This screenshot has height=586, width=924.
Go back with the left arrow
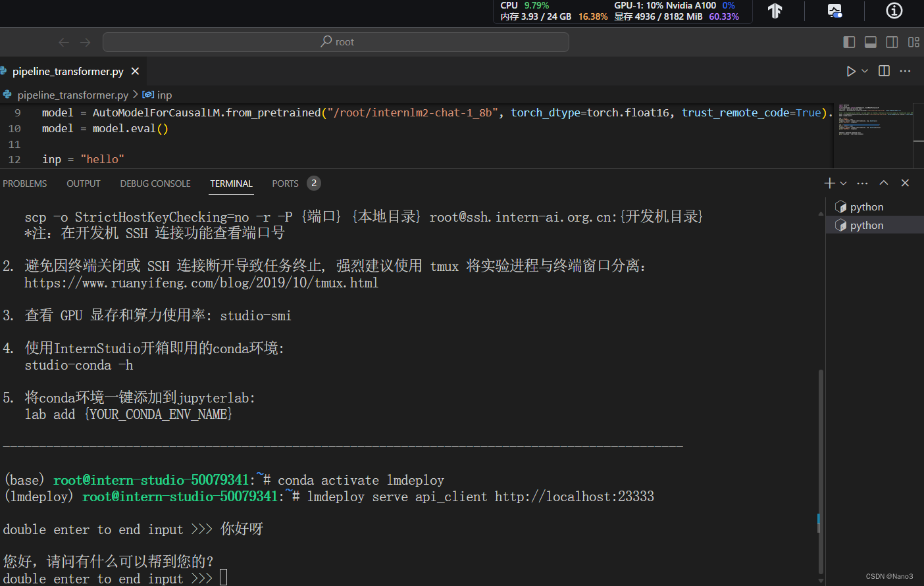(x=64, y=42)
